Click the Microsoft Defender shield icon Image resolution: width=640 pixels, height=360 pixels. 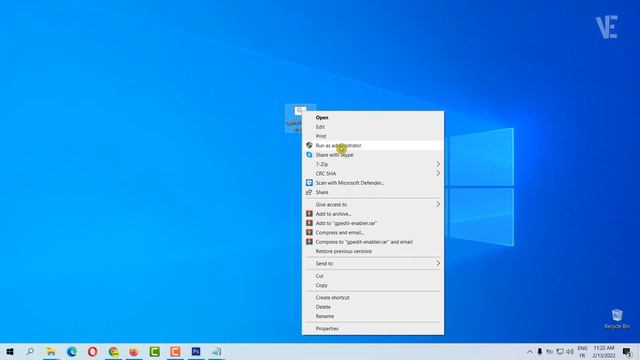[309, 183]
